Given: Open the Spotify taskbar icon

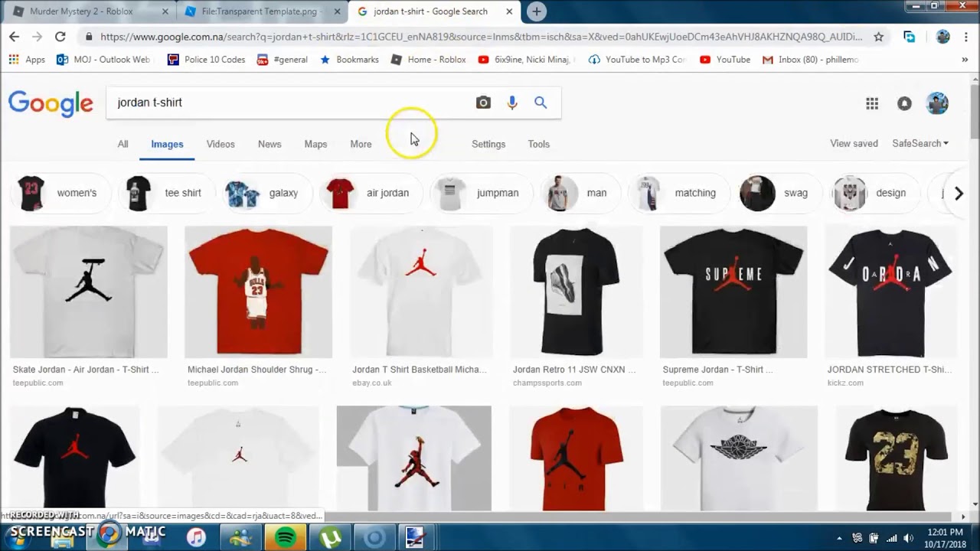Looking at the screenshot, I should pos(286,537).
